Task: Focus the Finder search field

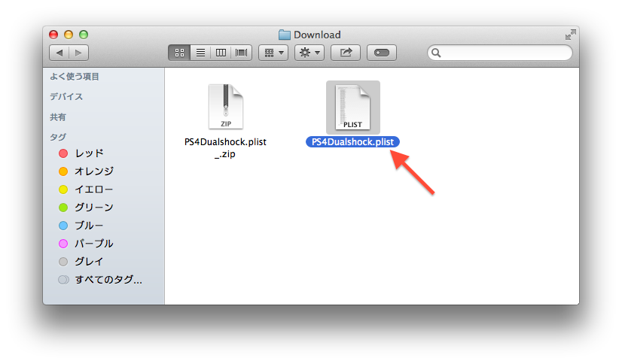Action: (x=500, y=53)
